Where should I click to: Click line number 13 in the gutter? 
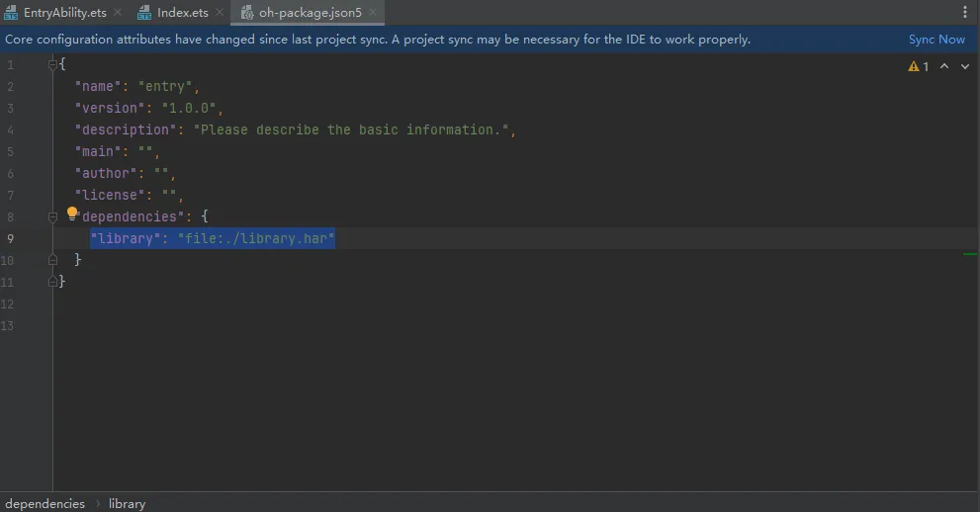pos(7,325)
